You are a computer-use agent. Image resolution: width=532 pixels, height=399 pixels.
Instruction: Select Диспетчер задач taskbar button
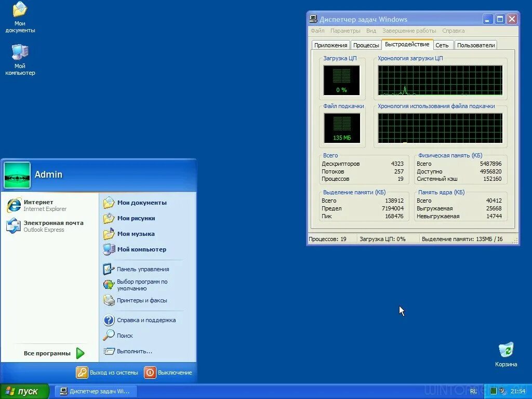(96, 391)
